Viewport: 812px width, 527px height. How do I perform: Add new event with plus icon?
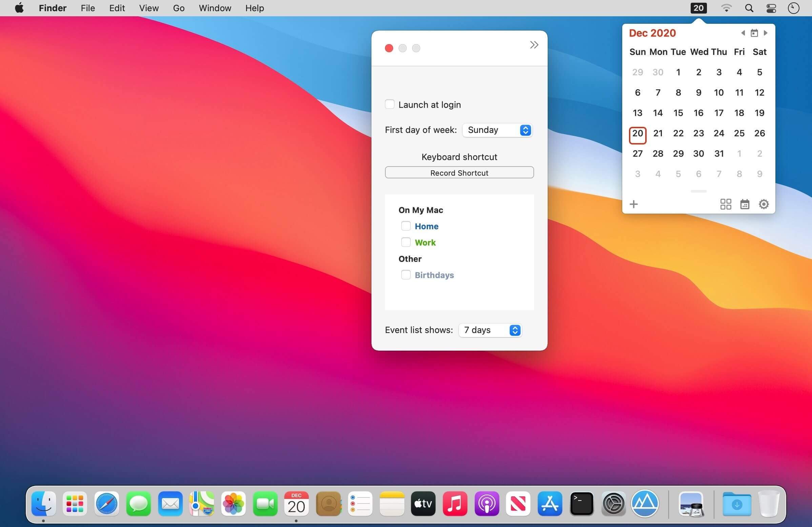[633, 204]
